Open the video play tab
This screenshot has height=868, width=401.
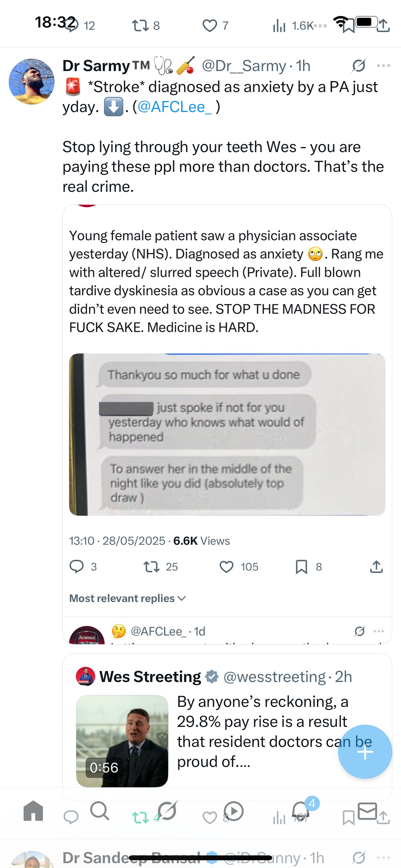point(233,811)
